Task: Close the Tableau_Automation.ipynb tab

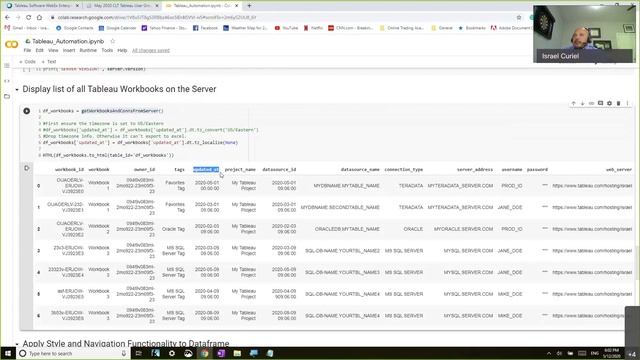Action: coord(236,6)
